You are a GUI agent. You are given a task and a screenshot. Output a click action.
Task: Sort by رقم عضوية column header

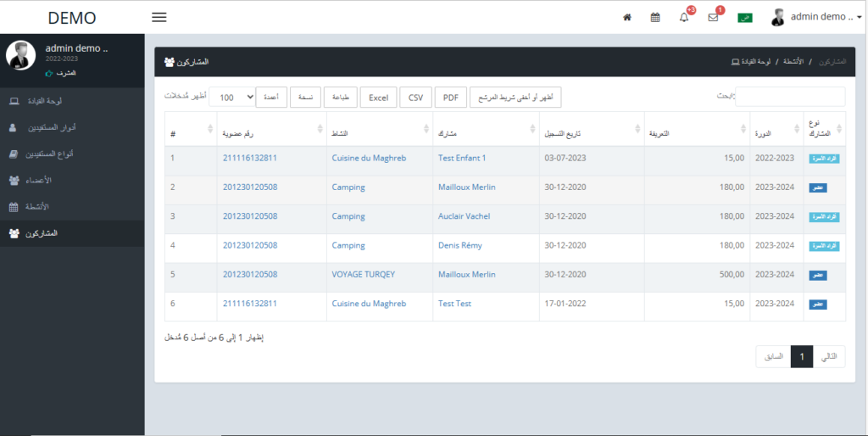click(x=271, y=129)
